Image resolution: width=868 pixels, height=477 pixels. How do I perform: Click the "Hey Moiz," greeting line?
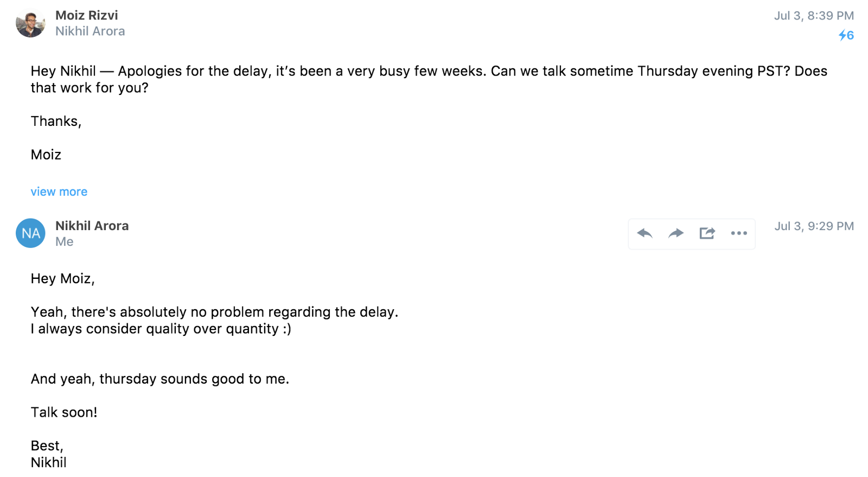62,278
